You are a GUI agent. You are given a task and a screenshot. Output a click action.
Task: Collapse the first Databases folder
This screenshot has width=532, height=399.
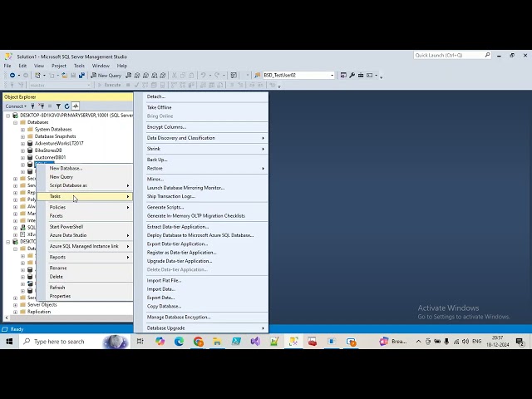tap(15, 122)
